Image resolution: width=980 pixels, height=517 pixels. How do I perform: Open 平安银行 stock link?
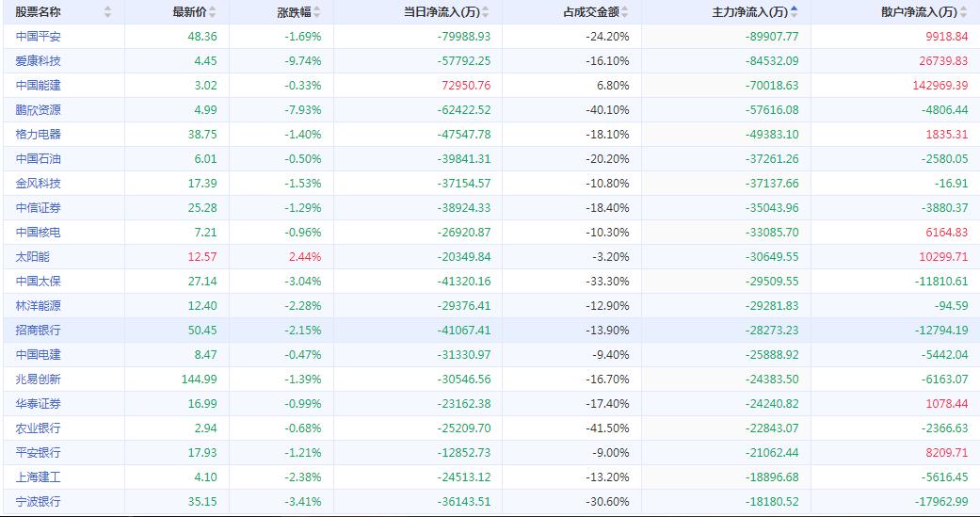38,453
